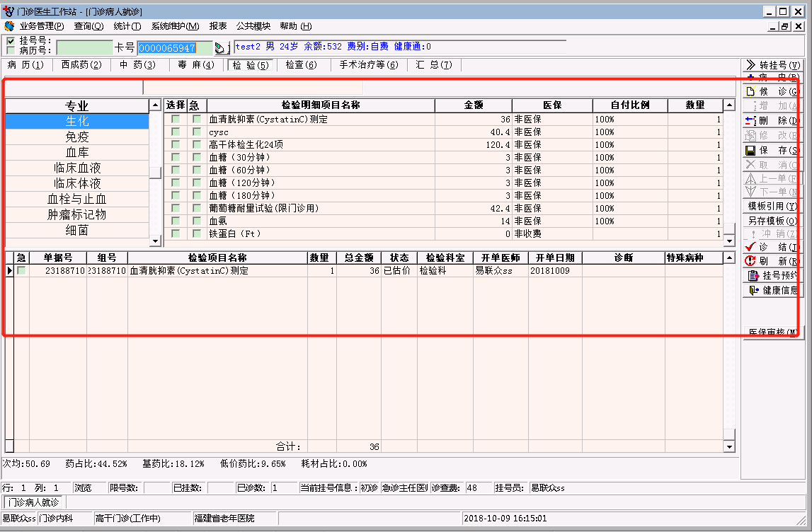Switch to 手术治疗等(6) tab
Screen dimensions: 812x532
click(369, 64)
